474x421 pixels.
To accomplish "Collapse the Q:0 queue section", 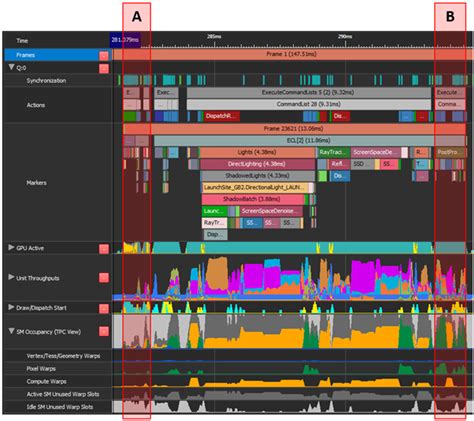I will [x=11, y=67].
